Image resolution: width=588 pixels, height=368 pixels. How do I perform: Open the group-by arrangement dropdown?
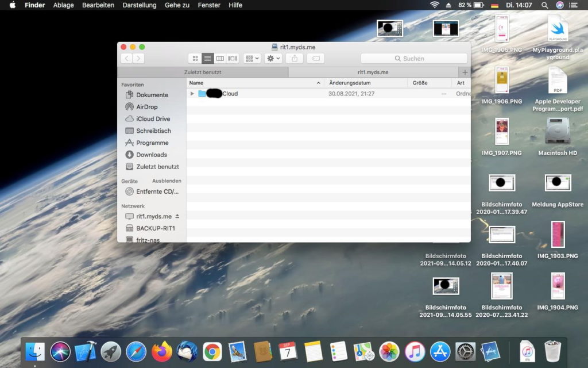252,59
